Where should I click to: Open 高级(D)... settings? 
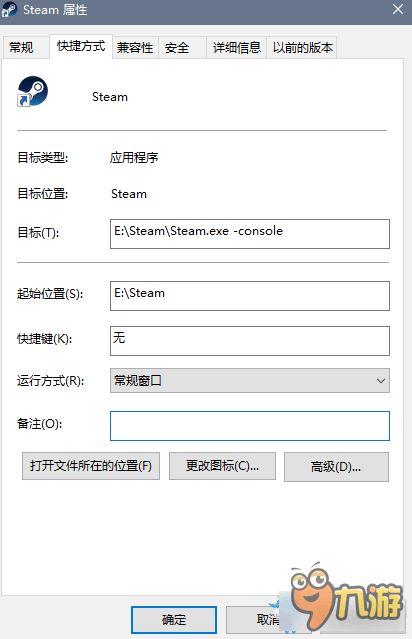(336, 467)
